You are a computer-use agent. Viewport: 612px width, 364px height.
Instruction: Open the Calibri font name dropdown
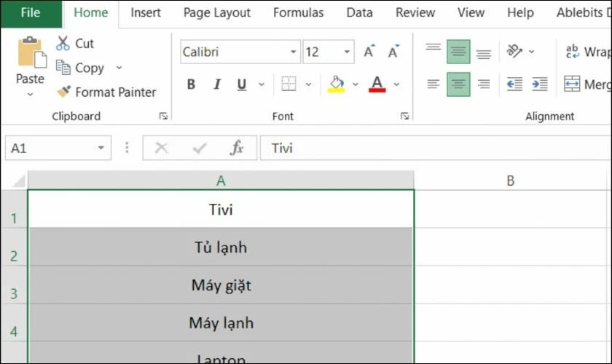tap(293, 52)
